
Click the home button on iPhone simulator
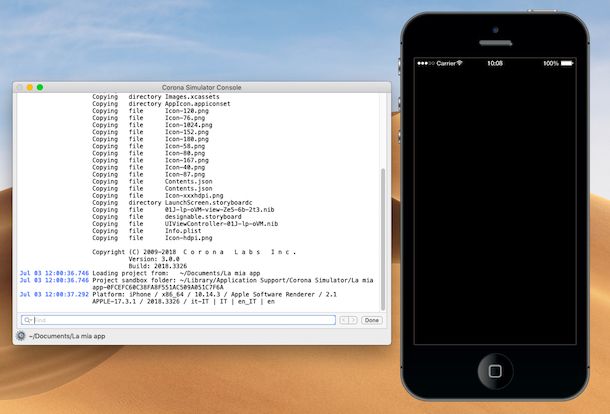(495, 371)
